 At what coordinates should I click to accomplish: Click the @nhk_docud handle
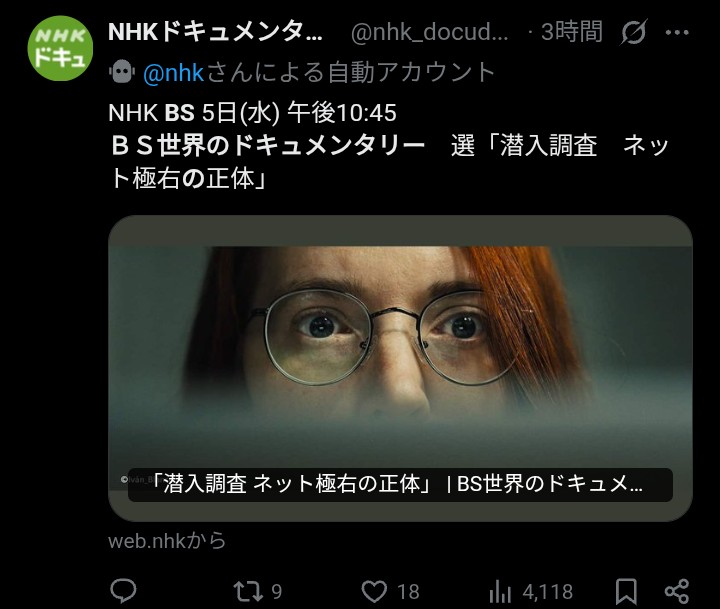click(429, 32)
